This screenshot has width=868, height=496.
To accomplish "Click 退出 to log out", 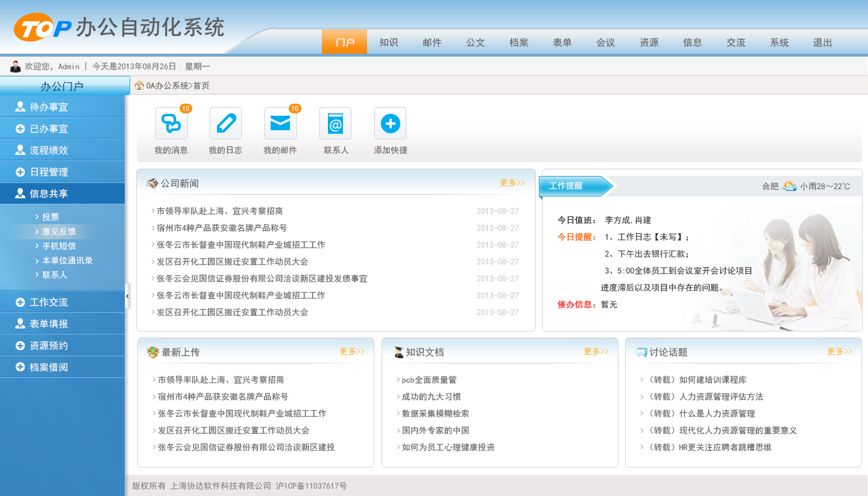I will point(823,42).
